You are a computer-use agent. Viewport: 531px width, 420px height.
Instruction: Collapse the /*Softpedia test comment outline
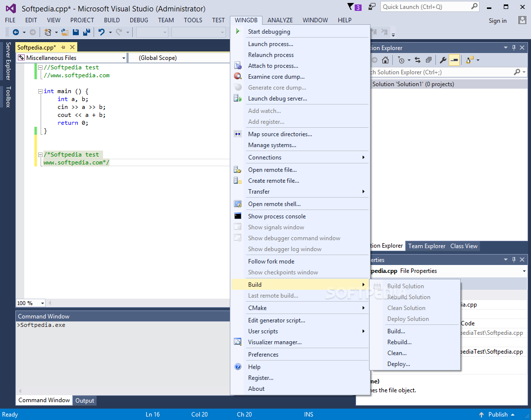click(40, 155)
